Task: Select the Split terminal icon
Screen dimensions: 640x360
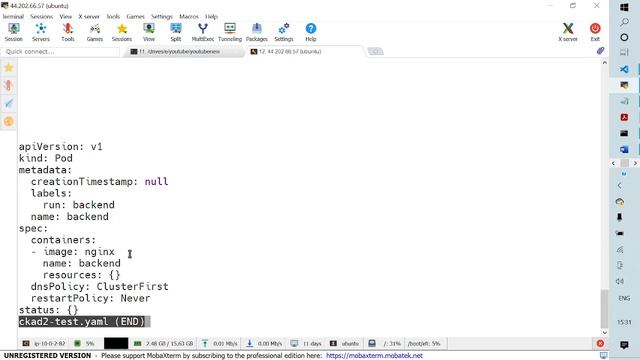Action: pos(176,32)
